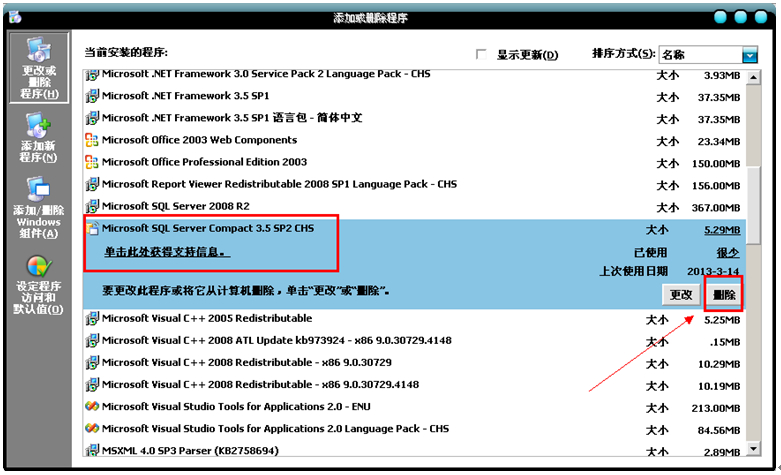Click Report Viewer Redistributable 2008 icon
The width and height of the screenshot is (781, 475).
92,184
